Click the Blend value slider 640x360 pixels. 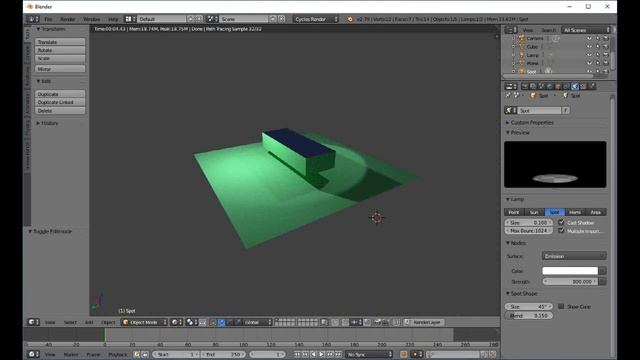[529, 316]
